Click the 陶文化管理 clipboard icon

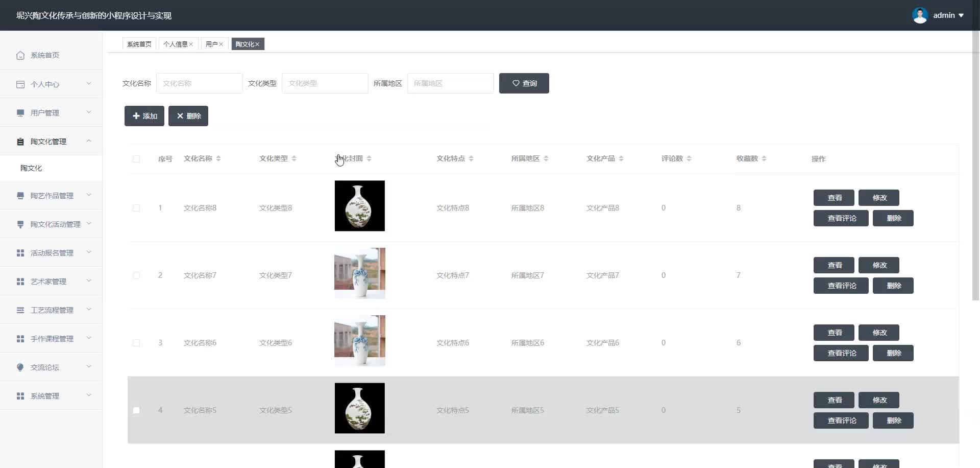[x=20, y=142]
